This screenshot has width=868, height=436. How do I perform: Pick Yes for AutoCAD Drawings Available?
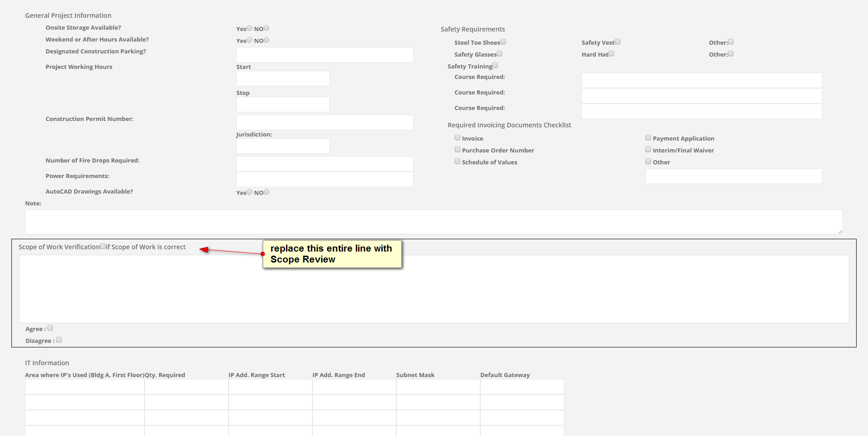tap(249, 192)
